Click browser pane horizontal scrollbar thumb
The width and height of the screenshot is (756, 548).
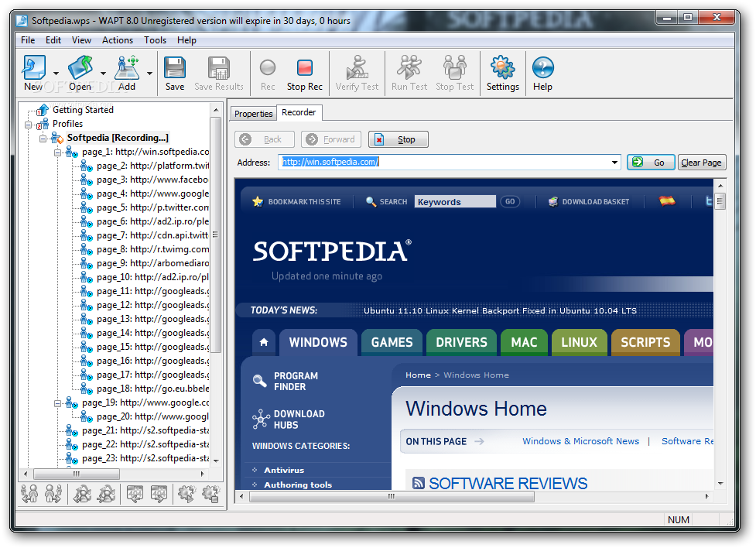392,496
